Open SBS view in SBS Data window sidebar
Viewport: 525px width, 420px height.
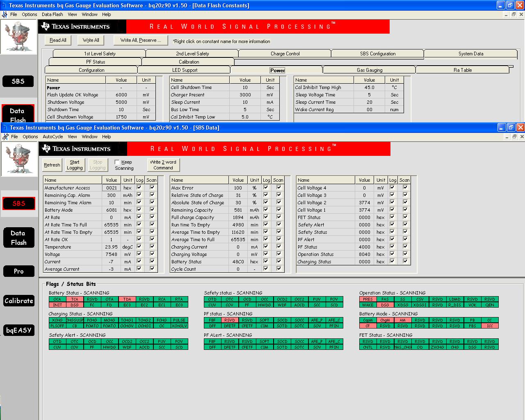click(x=18, y=203)
